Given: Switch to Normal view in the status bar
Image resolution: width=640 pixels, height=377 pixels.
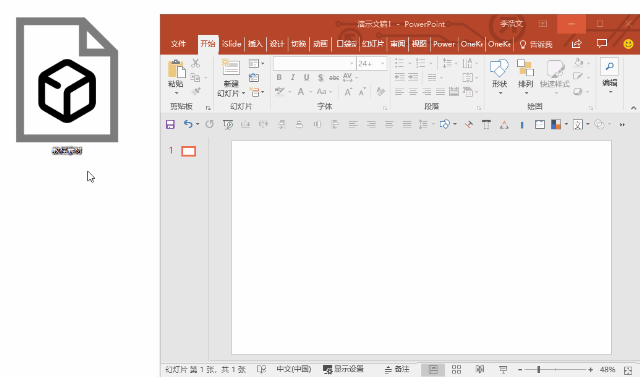Looking at the screenshot, I should (x=433, y=369).
